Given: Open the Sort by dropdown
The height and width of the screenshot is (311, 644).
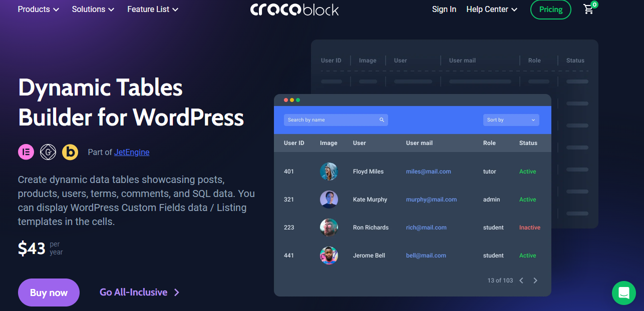Looking at the screenshot, I should (511, 120).
